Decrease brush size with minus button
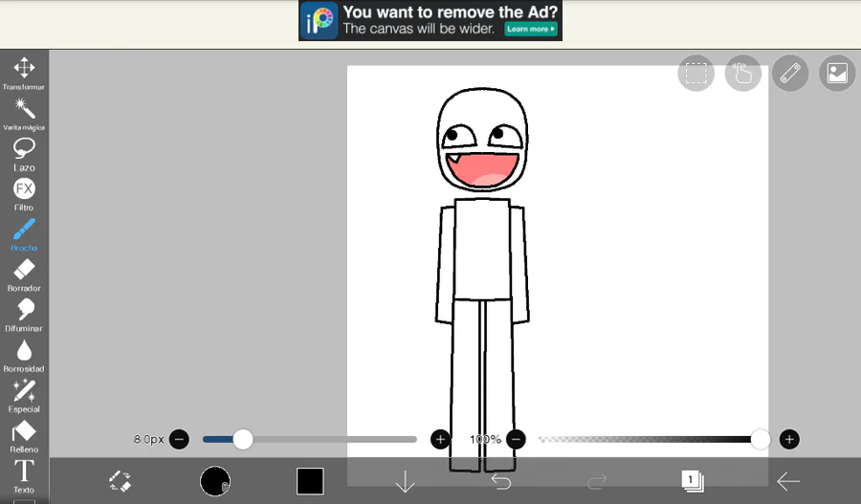This screenshot has width=861, height=504. pos(179,439)
